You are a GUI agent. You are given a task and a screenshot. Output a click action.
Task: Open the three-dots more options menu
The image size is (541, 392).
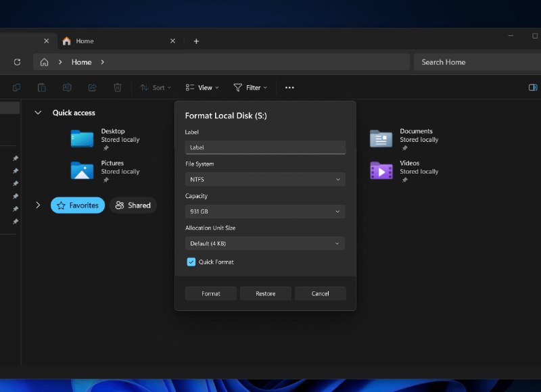tap(289, 88)
